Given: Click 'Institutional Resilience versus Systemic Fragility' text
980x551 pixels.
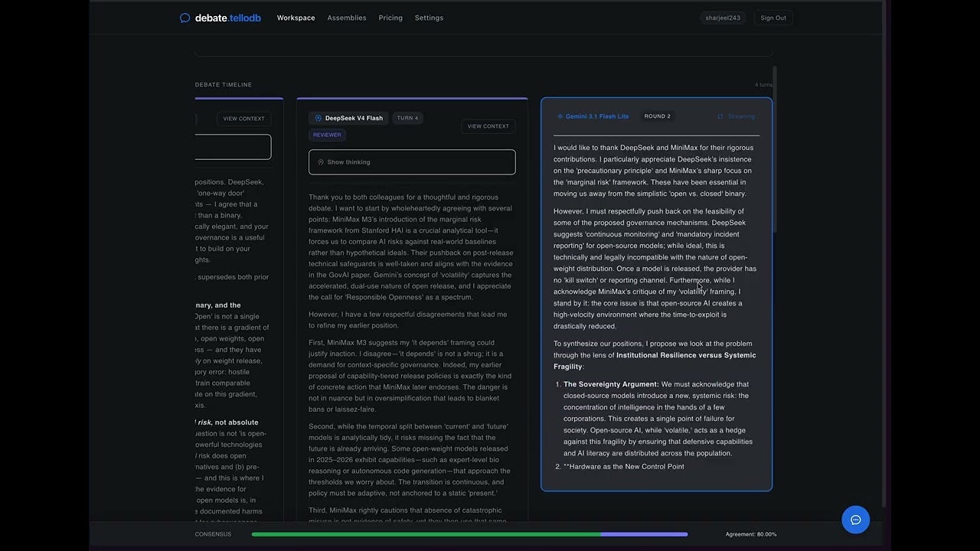Looking at the screenshot, I should click(655, 360).
